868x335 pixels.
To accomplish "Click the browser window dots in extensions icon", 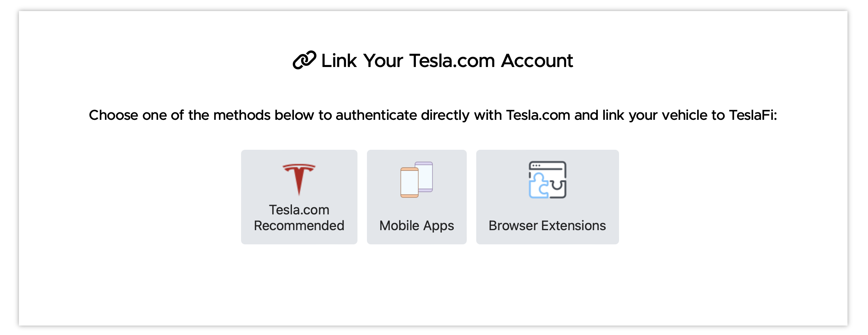I will 537,166.
